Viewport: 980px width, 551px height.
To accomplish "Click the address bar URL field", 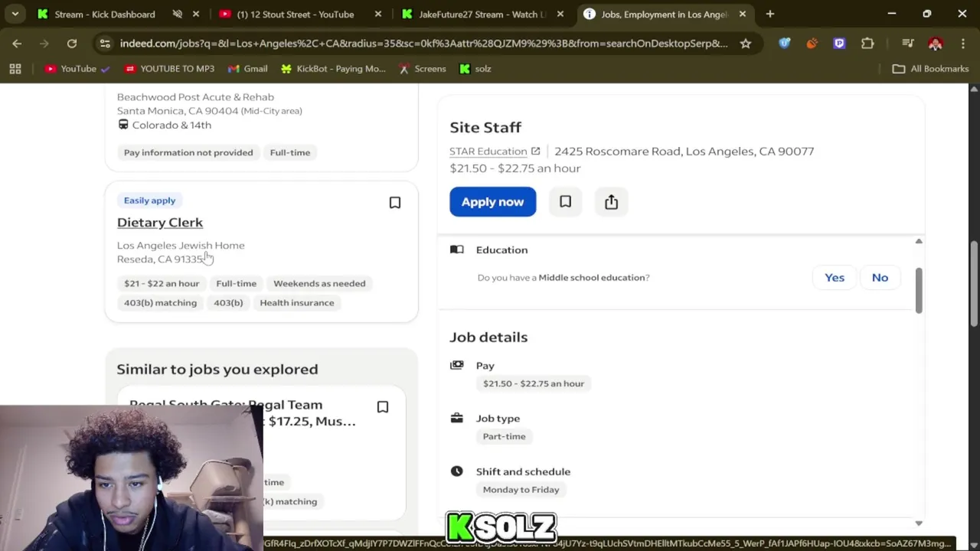I will (423, 44).
